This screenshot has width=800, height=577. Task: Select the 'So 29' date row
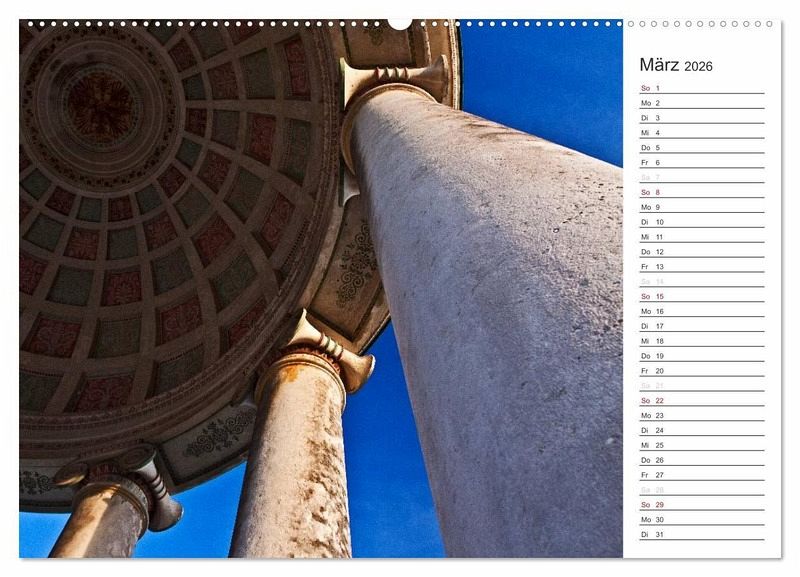click(x=702, y=505)
